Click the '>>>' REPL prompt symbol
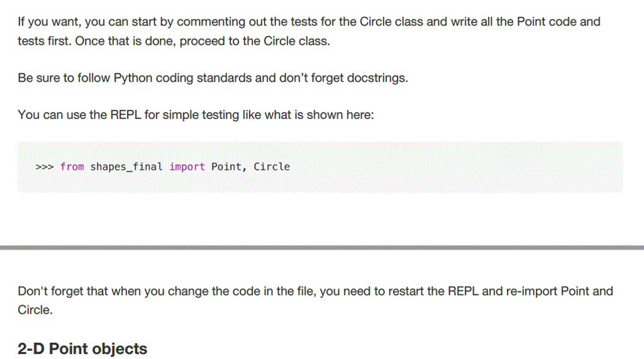The image size is (644, 359). 45,167
